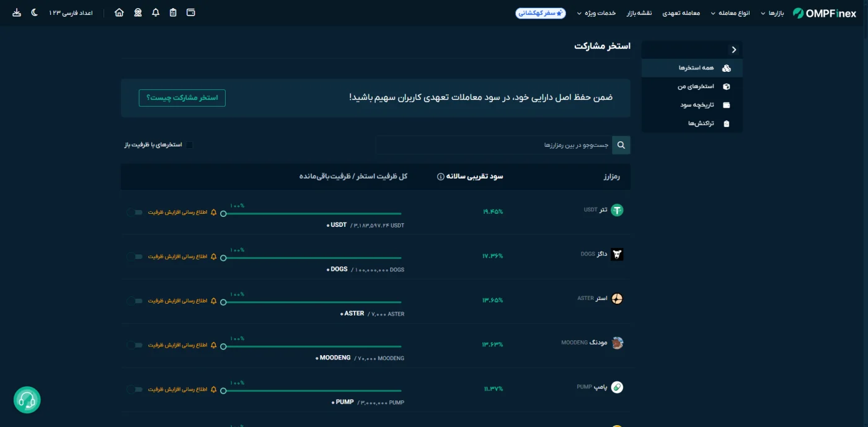Toggle capacity notification for USDT pool
Screen dimensions: 868x427
coord(135,212)
